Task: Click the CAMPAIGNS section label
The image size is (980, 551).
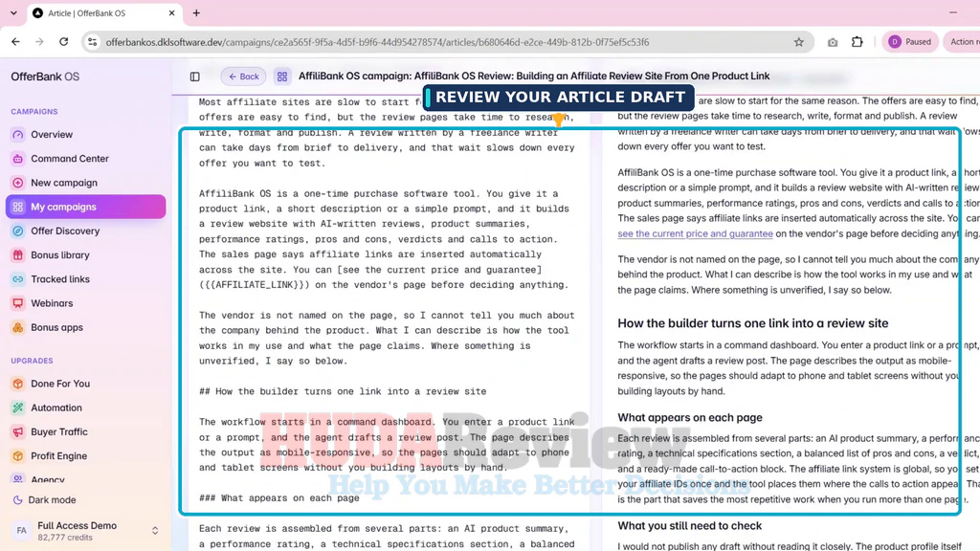Action: click(x=33, y=112)
